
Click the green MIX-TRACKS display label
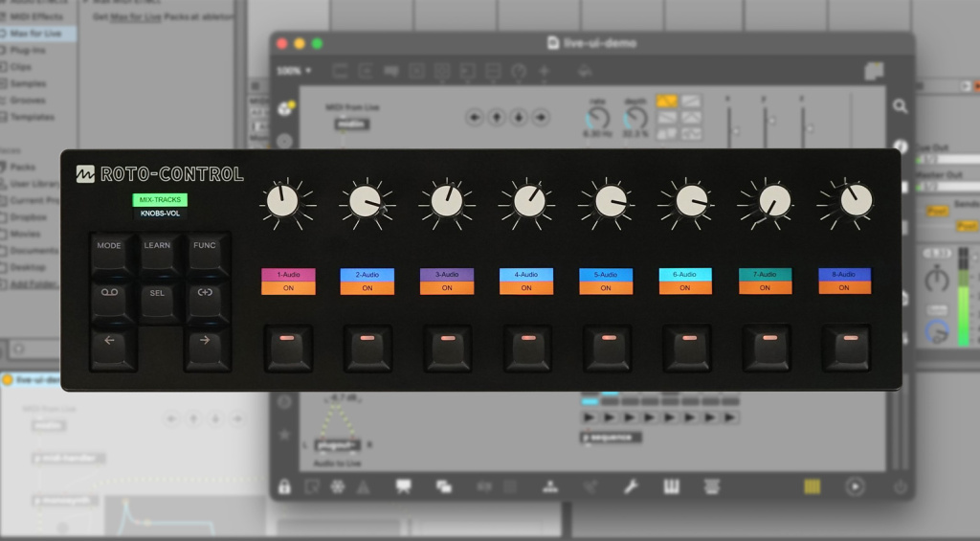click(160, 200)
